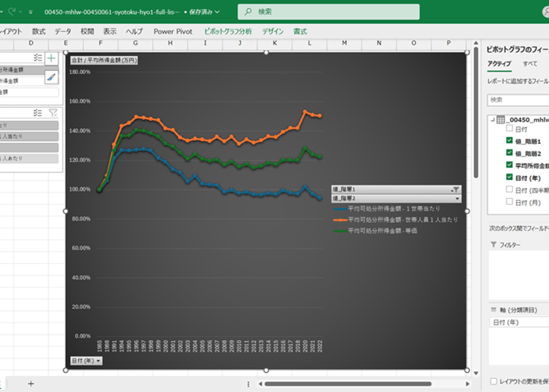Open the 校閲 ribbon tab

coord(87,31)
